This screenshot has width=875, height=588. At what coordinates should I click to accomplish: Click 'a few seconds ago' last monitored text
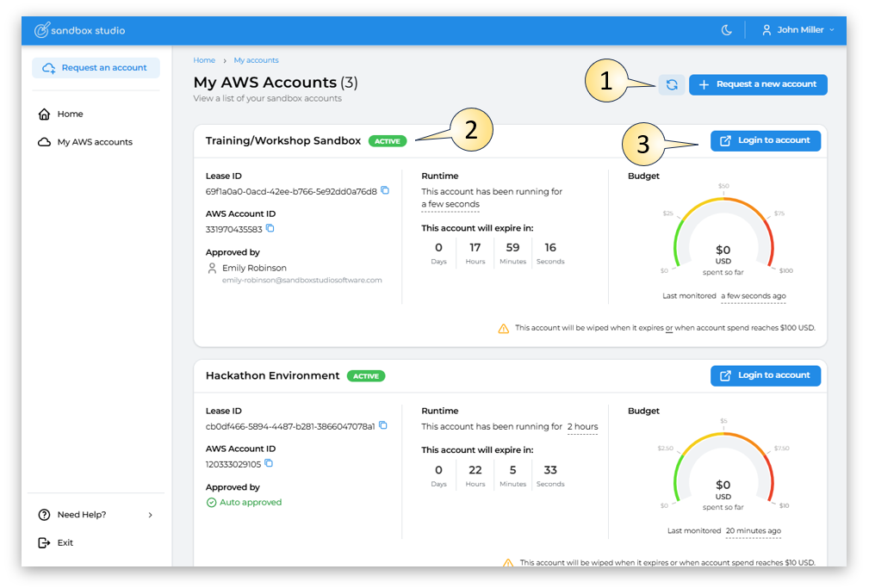point(754,296)
